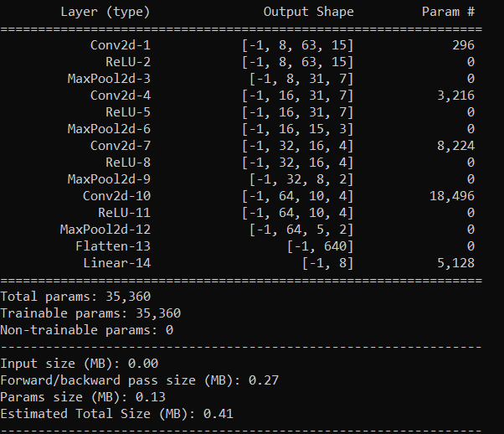
Task: Select the Flatten-13 output shape
Action: coord(320,246)
